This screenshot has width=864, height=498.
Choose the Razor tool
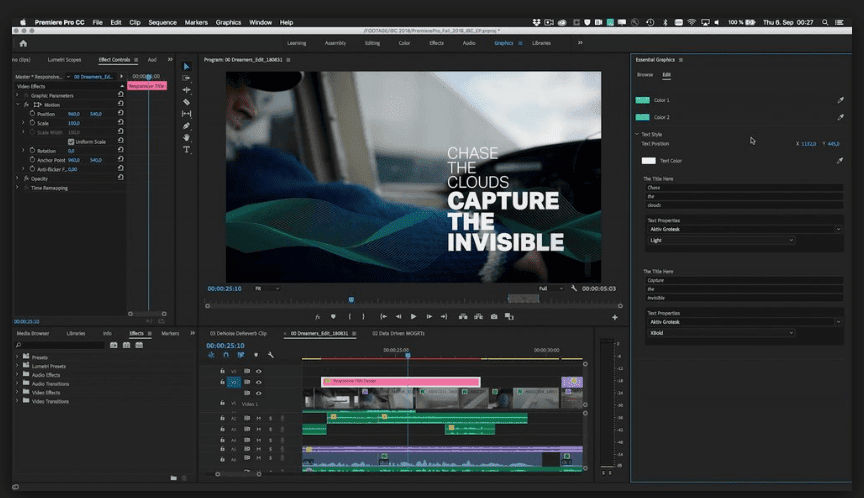pos(186,102)
